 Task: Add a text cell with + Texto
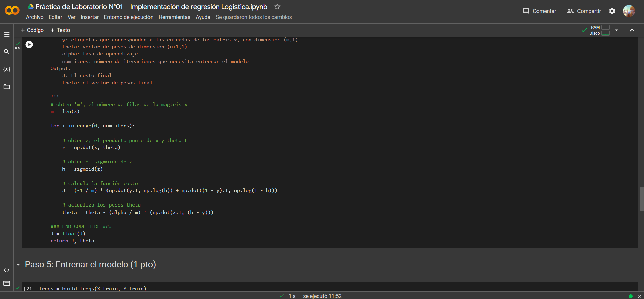[x=60, y=30]
